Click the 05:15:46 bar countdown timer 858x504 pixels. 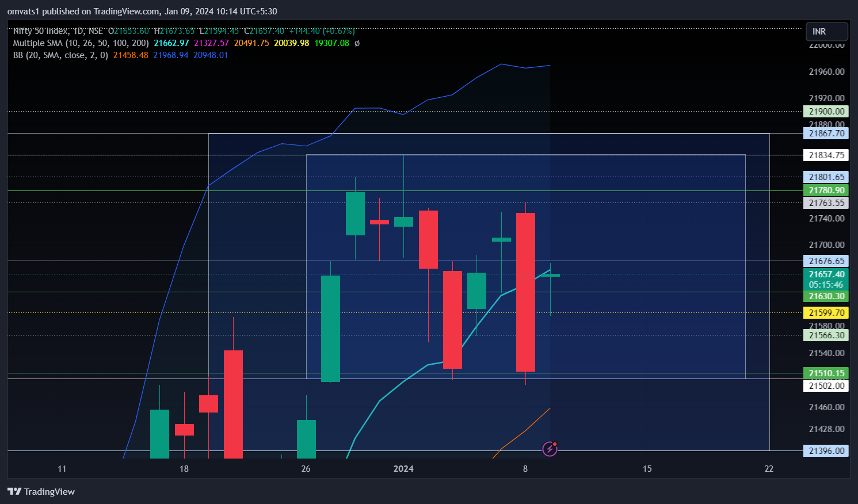[x=826, y=285]
